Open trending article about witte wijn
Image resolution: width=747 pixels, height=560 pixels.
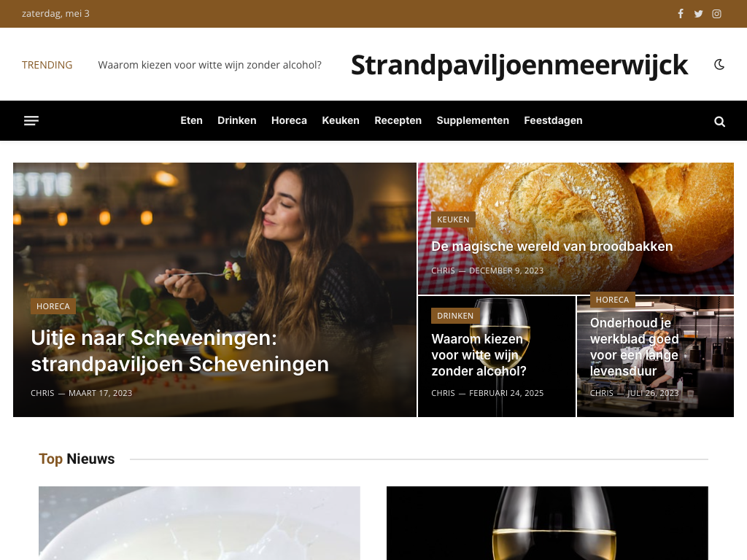pyautogui.click(x=209, y=65)
